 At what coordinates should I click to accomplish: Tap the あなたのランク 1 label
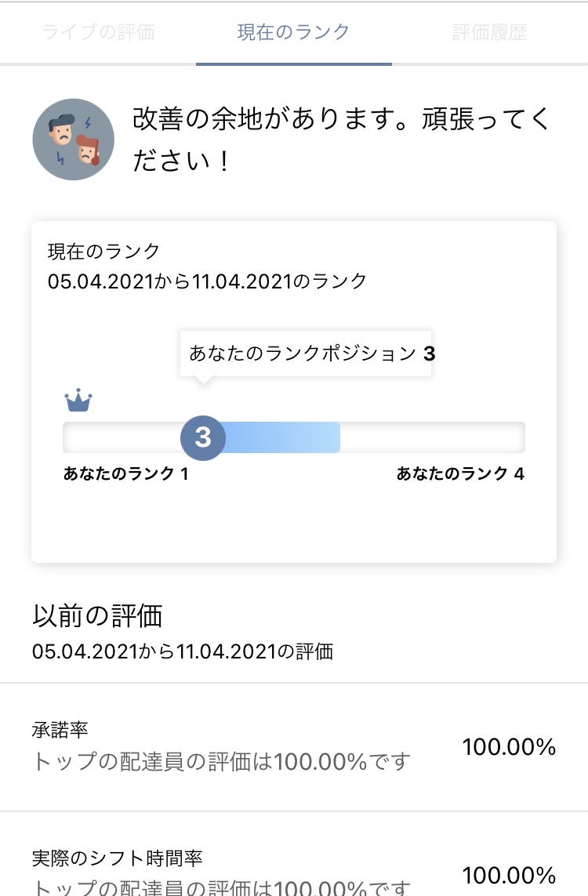(x=125, y=473)
